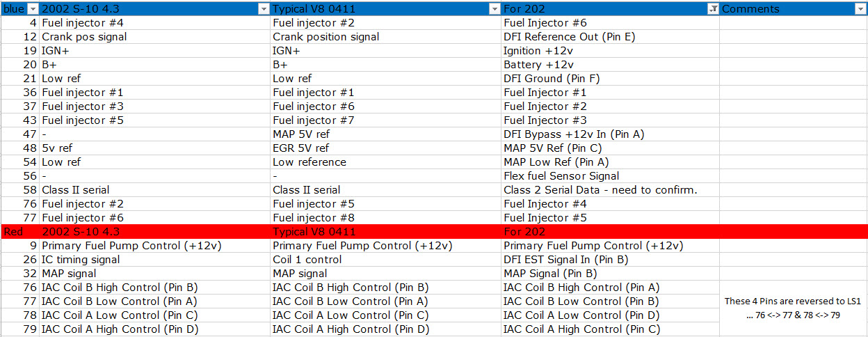Open the blue column header filter arrow
The width and height of the screenshot is (868, 337).
coord(33,9)
